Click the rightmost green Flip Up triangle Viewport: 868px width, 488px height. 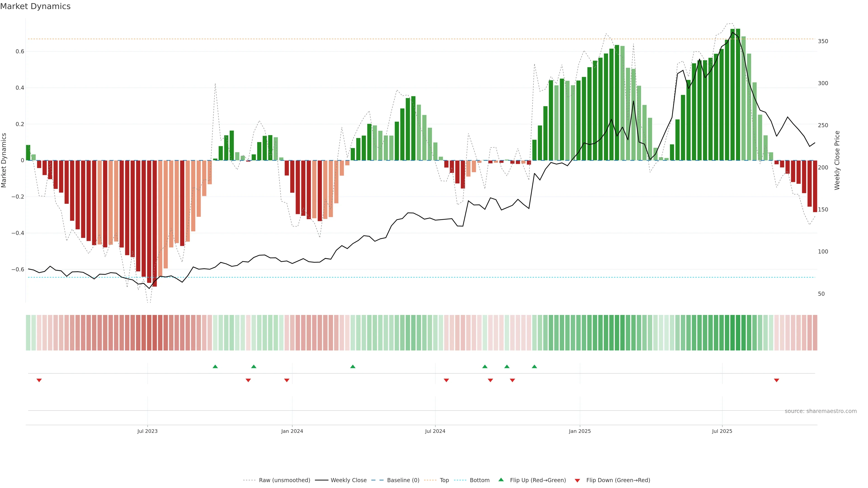coord(534,366)
